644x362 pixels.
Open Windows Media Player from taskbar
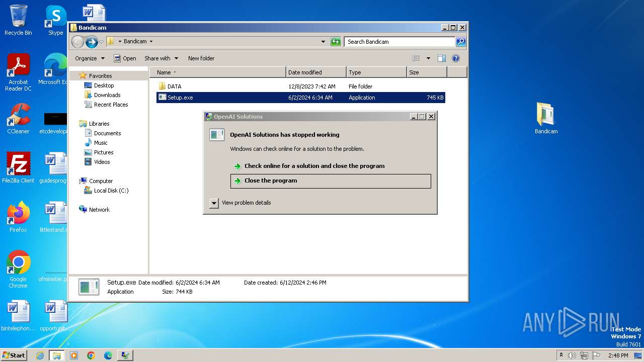74,355
